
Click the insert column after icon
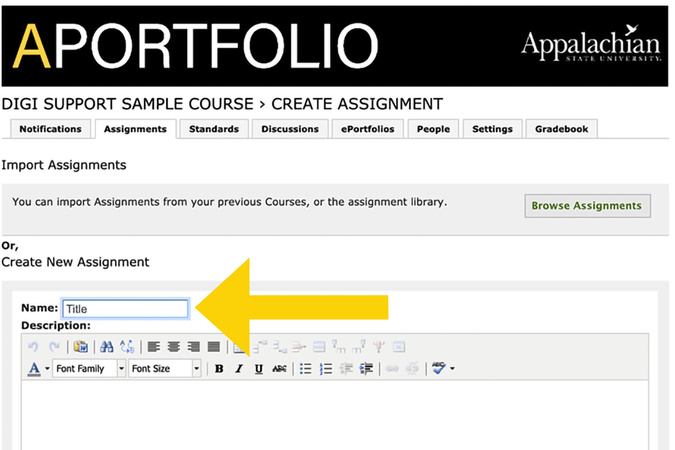click(x=359, y=347)
